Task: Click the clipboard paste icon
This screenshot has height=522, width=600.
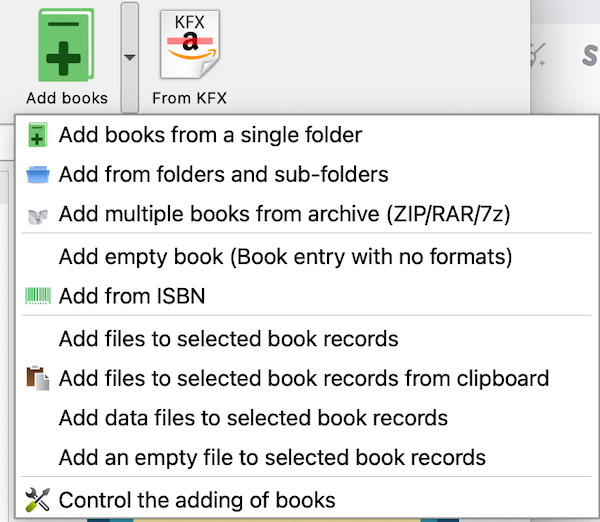Action: point(38,379)
